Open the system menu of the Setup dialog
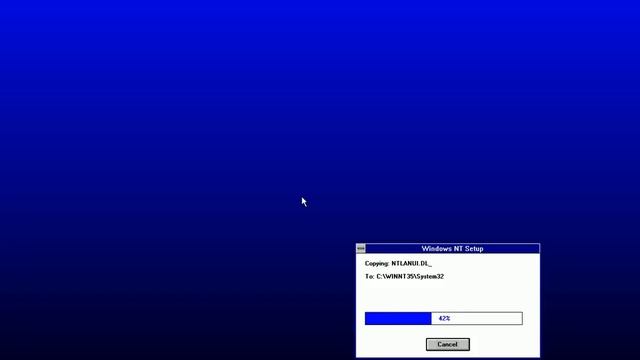This screenshot has height=360, width=640. 361,248
